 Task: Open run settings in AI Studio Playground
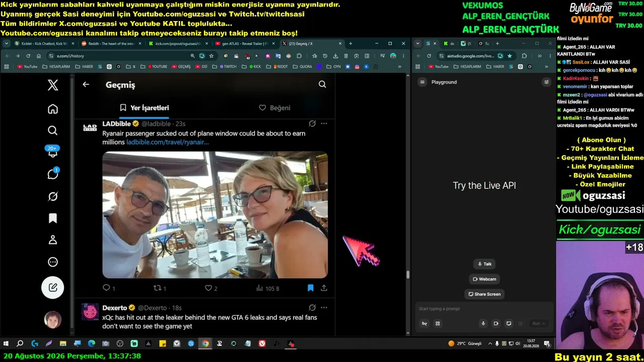tap(546, 82)
